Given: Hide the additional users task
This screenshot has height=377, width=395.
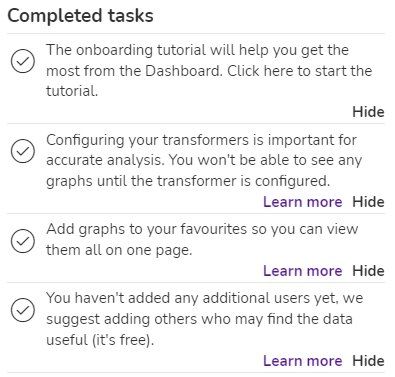Looking at the screenshot, I should [368, 361].
